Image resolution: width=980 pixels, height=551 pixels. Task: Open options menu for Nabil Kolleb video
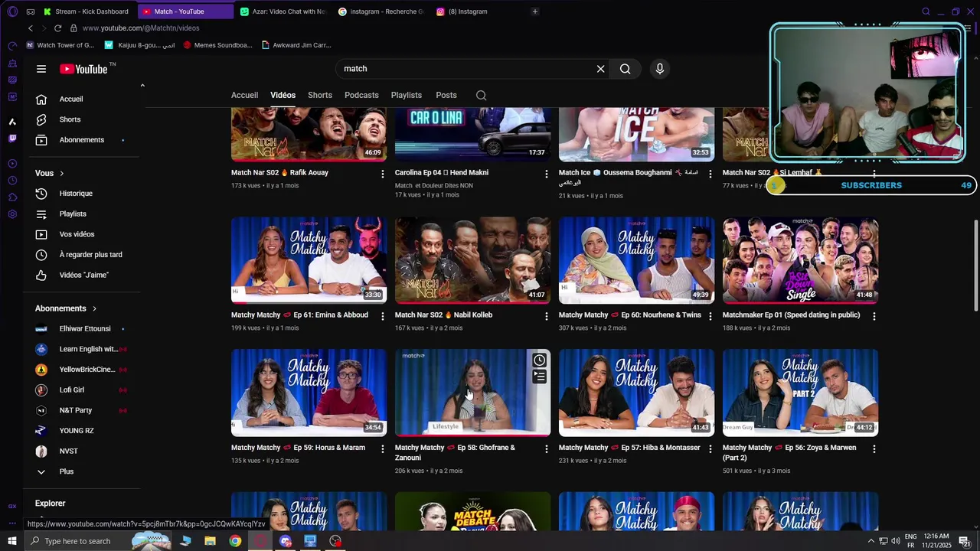point(546,316)
